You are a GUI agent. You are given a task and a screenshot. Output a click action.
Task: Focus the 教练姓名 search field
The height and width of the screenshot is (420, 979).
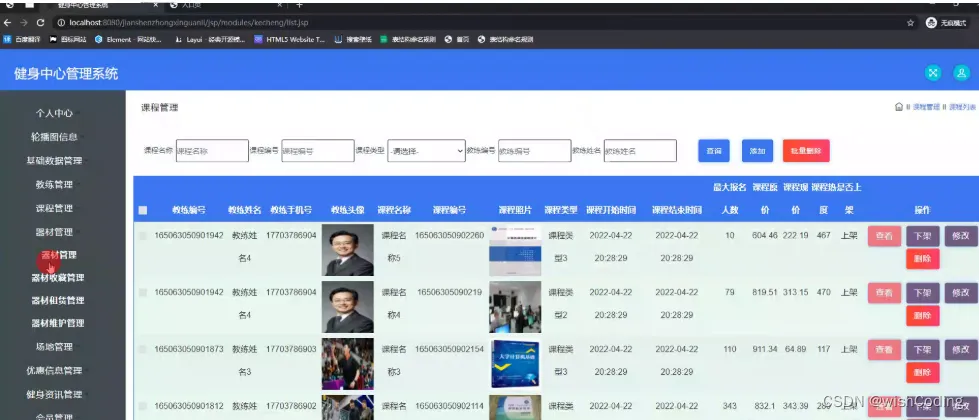tap(640, 150)
